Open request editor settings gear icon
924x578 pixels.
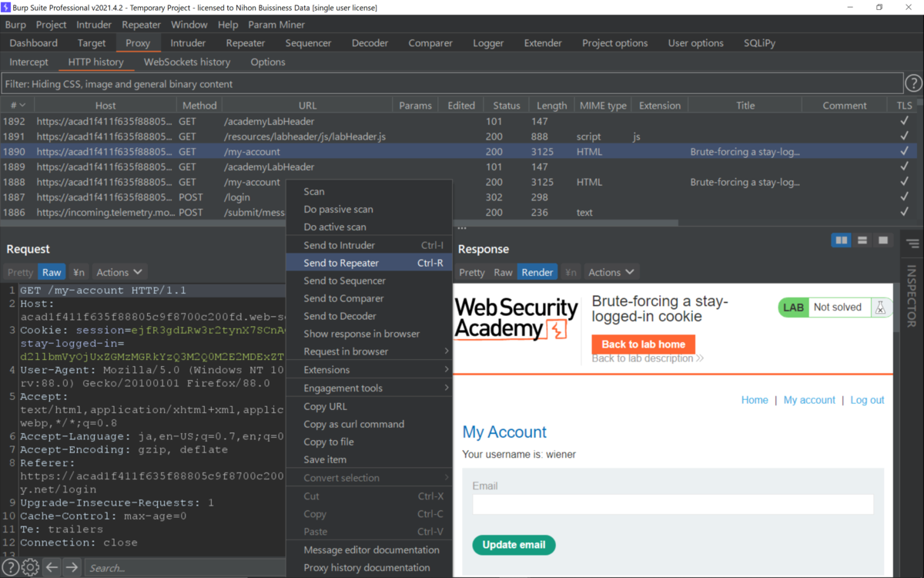30,568
